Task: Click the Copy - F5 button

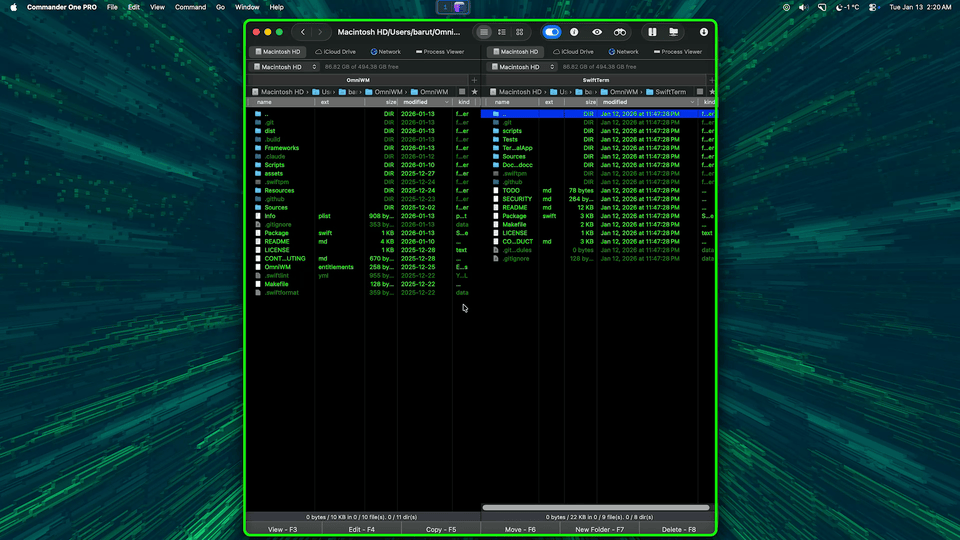Action: 441,529
